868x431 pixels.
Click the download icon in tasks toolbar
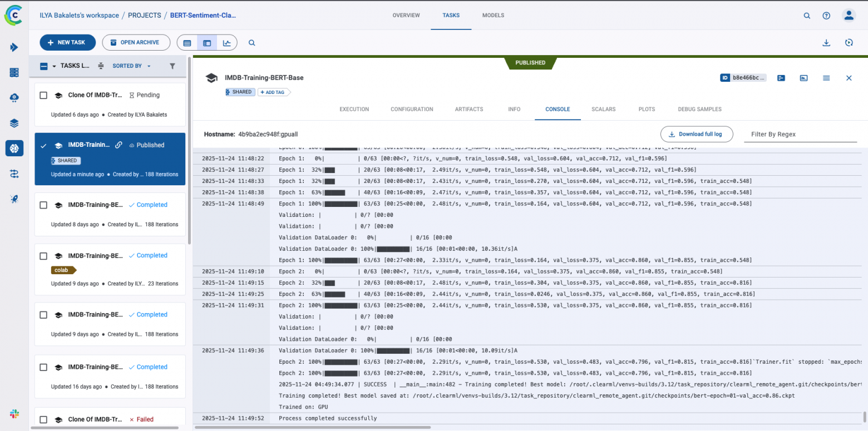(x=826, y=43)
